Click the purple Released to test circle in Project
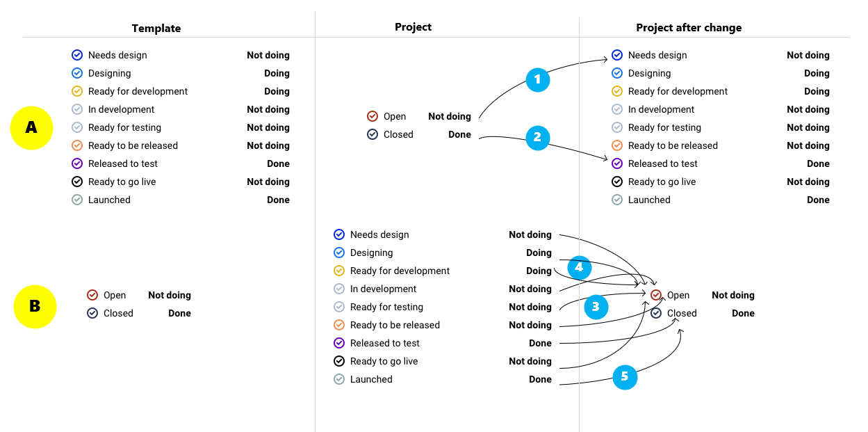The image size is (868, 432). (339, 343)
